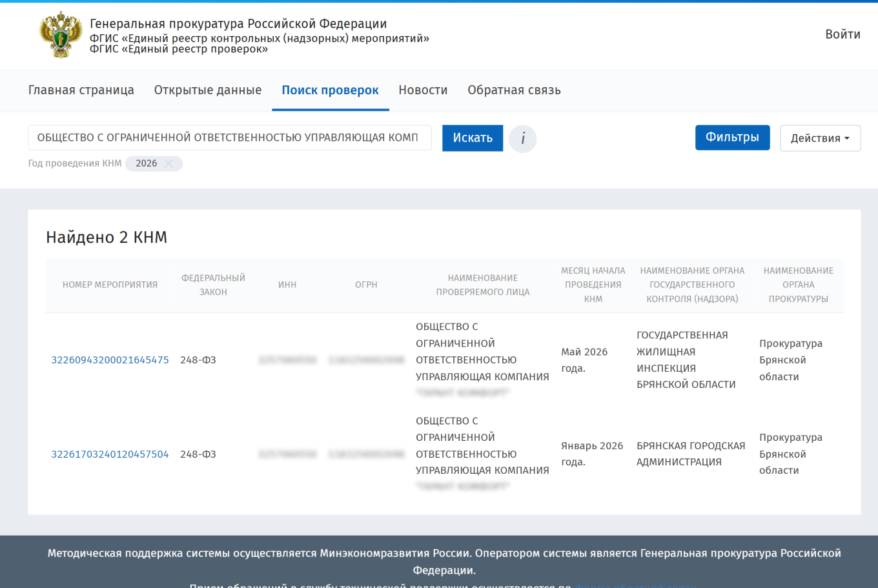Select the Поиск проверок tab

coord(331,90)
